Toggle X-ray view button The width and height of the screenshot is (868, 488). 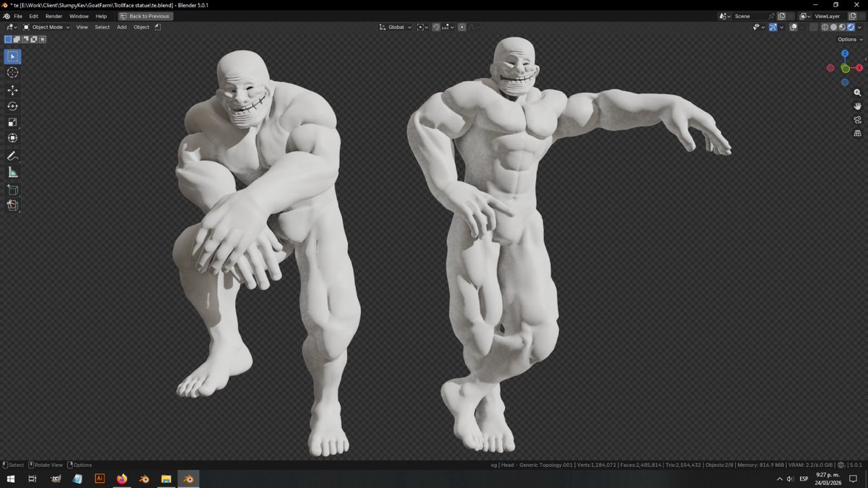tap(814, 27)
